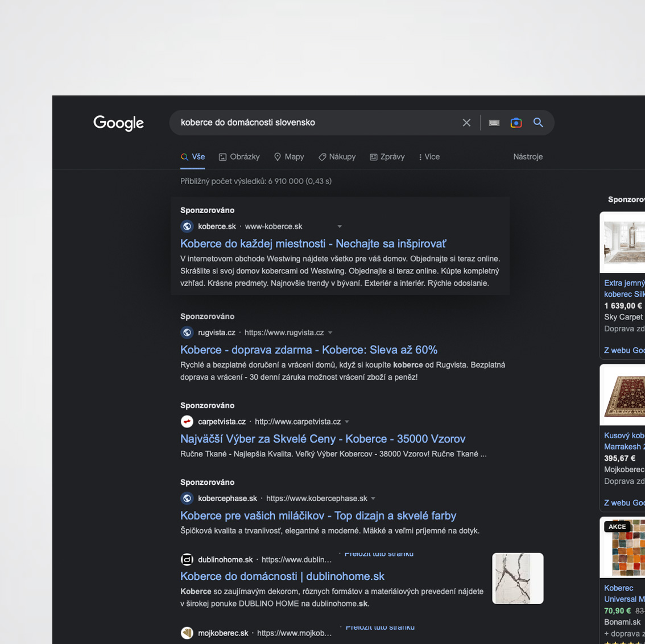Screen dimensions: 645x644
Task: Open the on-screen keyboard icon
Action: click(x=494, y=123)
